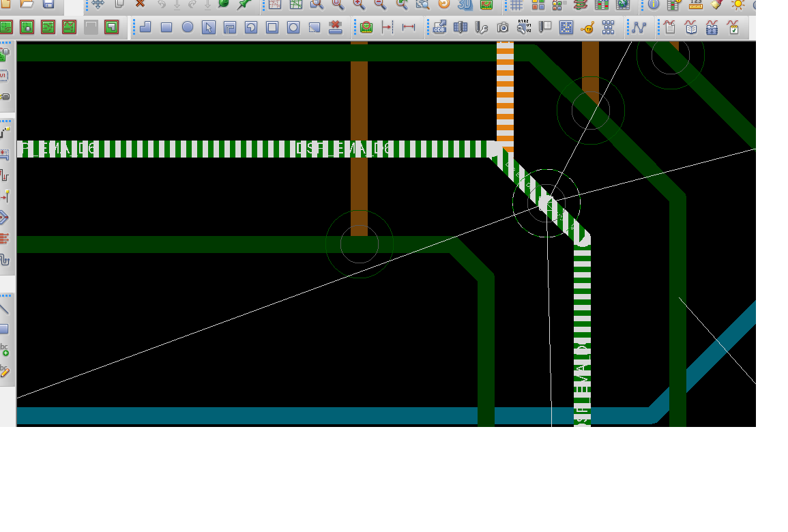The width and height of the screenshot is (788, 532).
Task: Click the drill and wrench icon
Action: pos(482,27)
